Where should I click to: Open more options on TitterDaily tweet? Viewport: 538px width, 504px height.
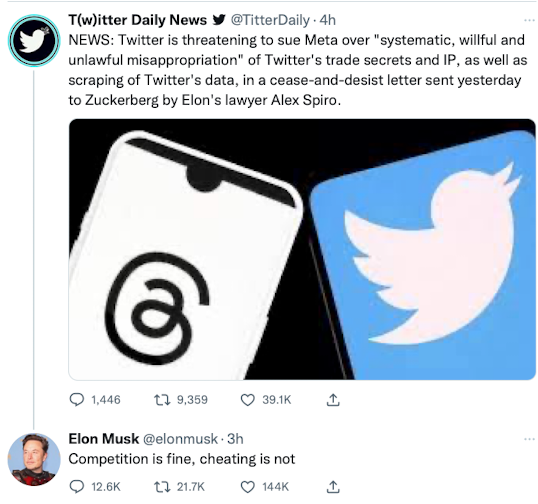tap(530, 20)
